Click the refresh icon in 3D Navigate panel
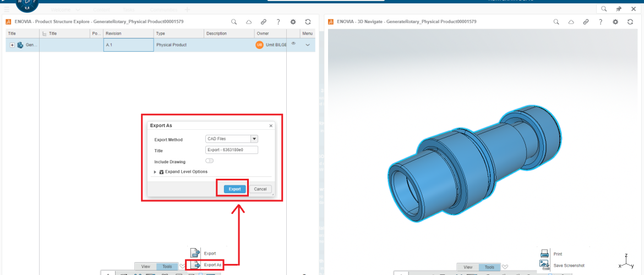Viewport: 644px width, 275px height. 630,21
